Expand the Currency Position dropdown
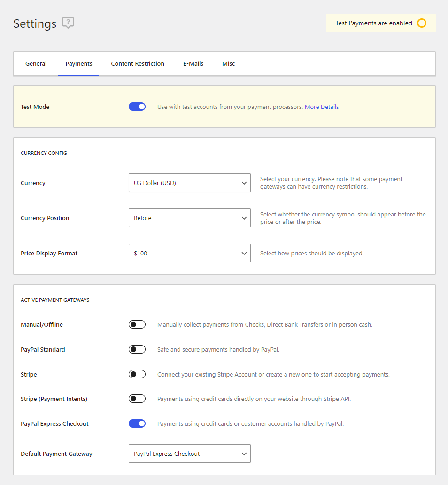 (x=190, y=218)
